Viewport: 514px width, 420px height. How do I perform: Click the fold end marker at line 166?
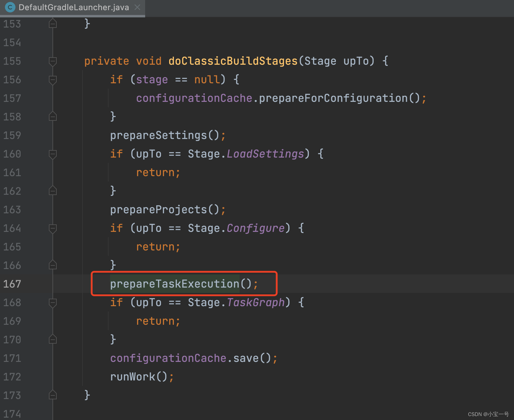(53, 265)
